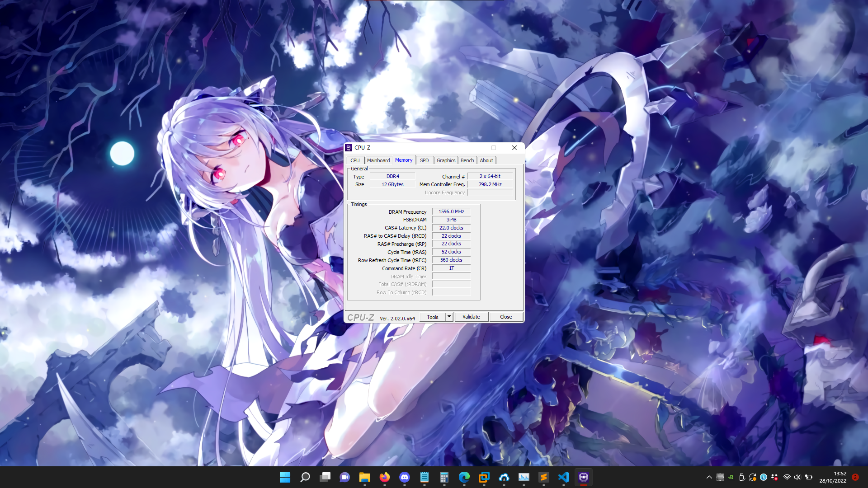Launch the Teams Chat taskbar icon
The image size is (868, 488).
coord(345,477)
